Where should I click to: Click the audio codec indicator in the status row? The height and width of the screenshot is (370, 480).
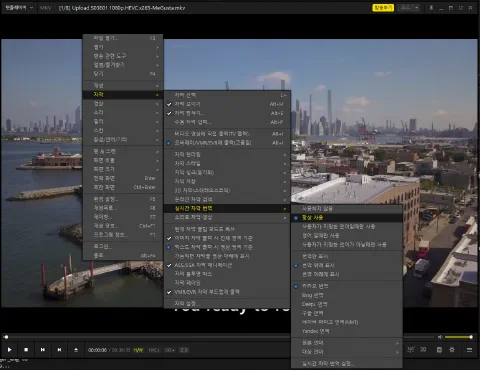pyautogui.click(x=169, y=350)
